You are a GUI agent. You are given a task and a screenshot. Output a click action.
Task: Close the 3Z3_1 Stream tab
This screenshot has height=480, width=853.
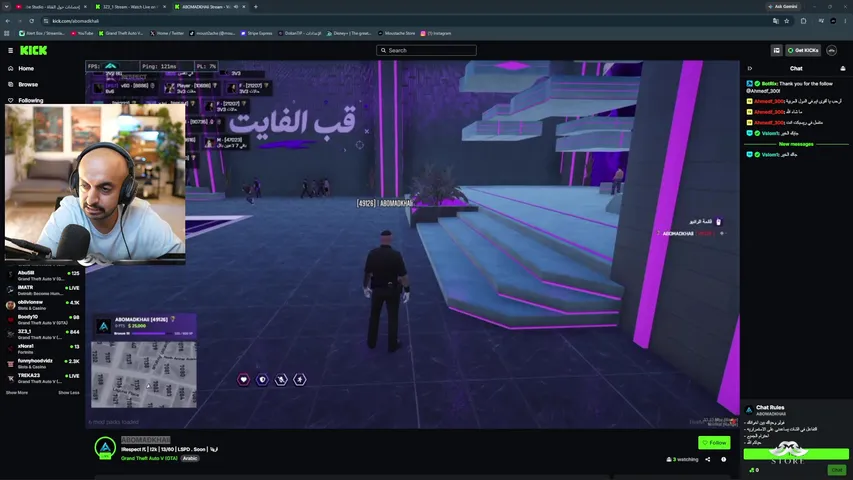click(164, 7)
